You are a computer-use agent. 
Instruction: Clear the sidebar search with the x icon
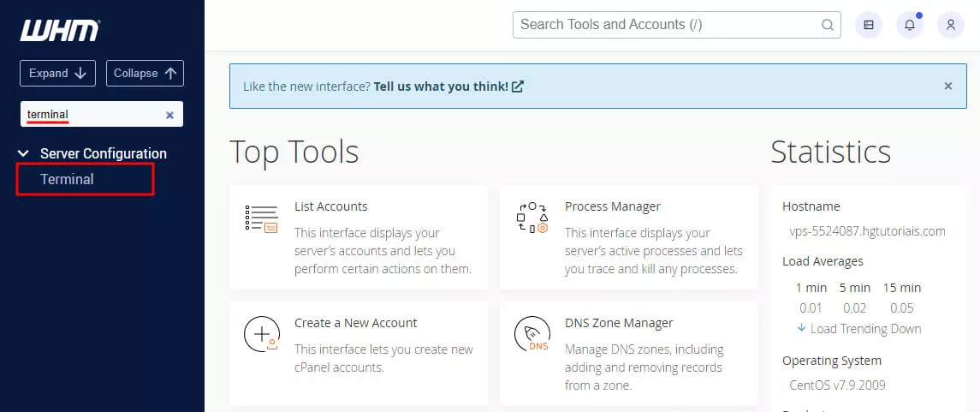(169, 115)
